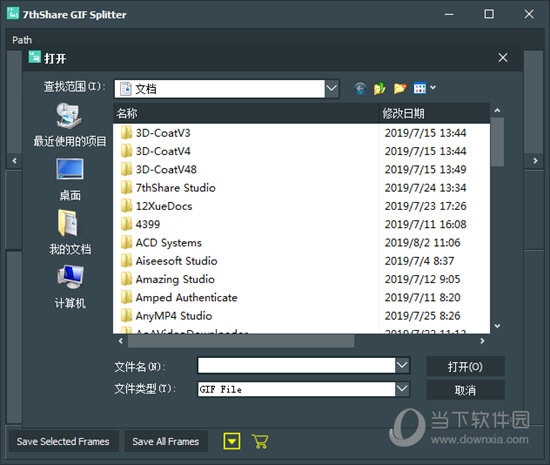The image size is (550, 465).
Task: Open 最近使用的项目 in places bar
Action: pyautogui.click(x=69, y=124)
